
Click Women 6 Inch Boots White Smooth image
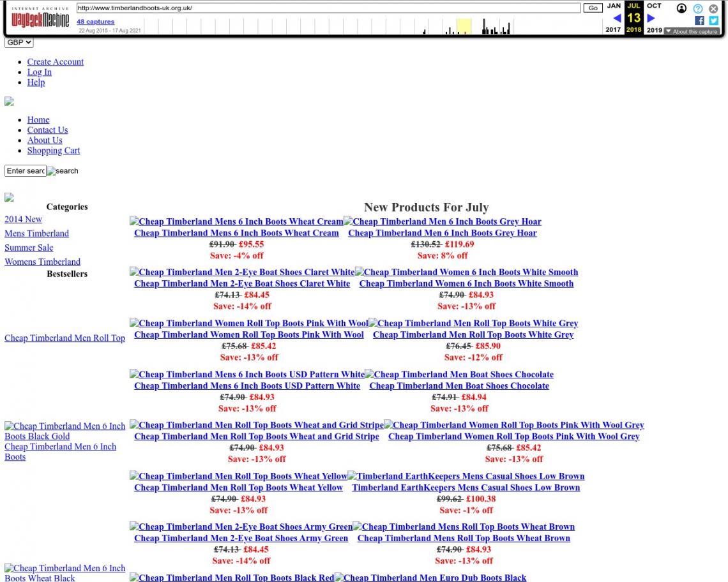tap(467, 272)
